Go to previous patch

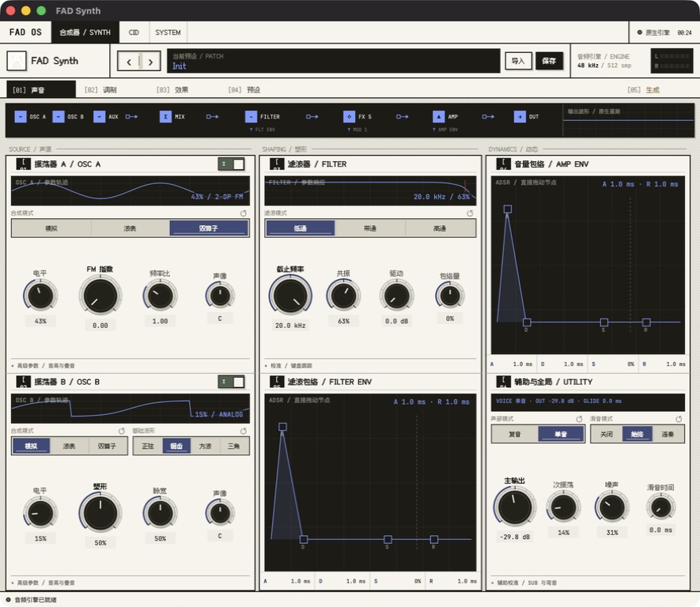pos(129,61)
